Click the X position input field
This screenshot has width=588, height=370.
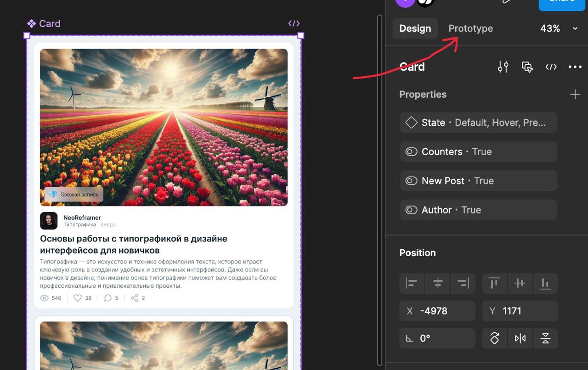coord(437,311)
